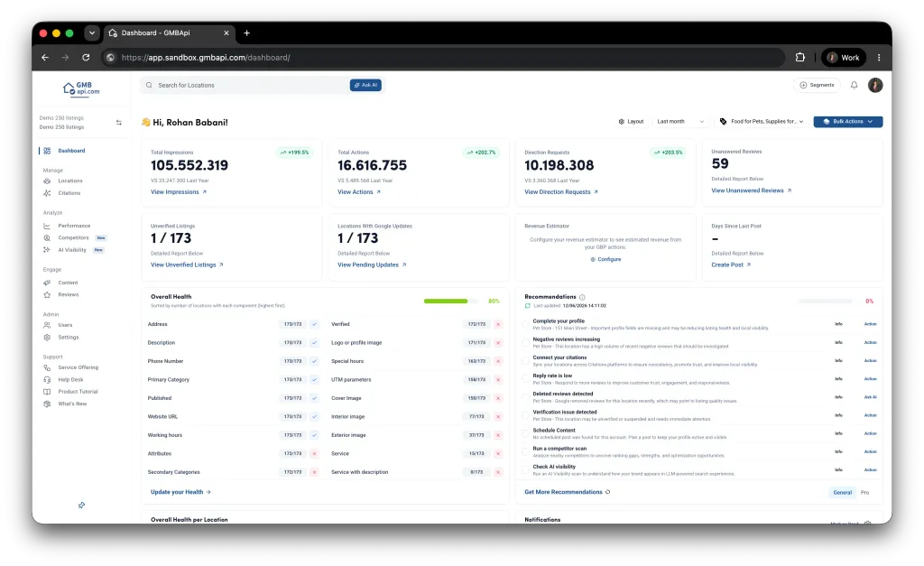Open the user profile avatar
924x566 pixels.
[x=875, y=86]
